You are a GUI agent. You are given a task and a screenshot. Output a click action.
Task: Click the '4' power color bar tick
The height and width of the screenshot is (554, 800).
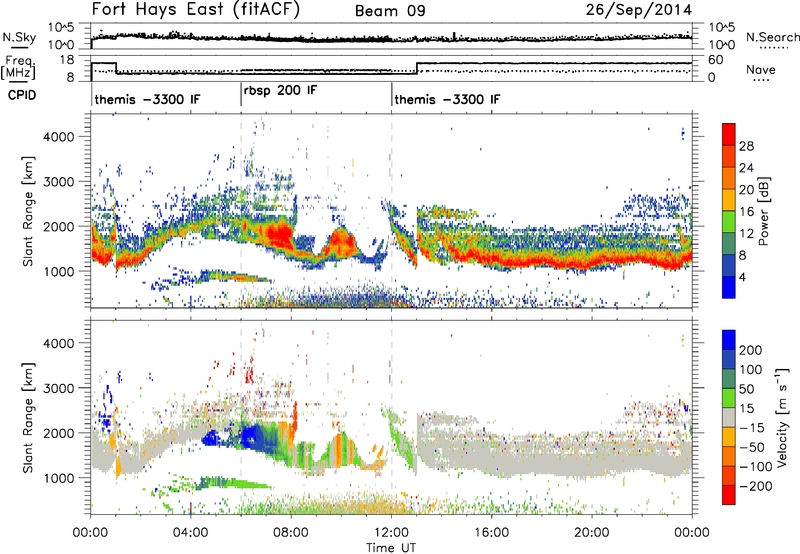pyautogui.click(x=742, y=277)
